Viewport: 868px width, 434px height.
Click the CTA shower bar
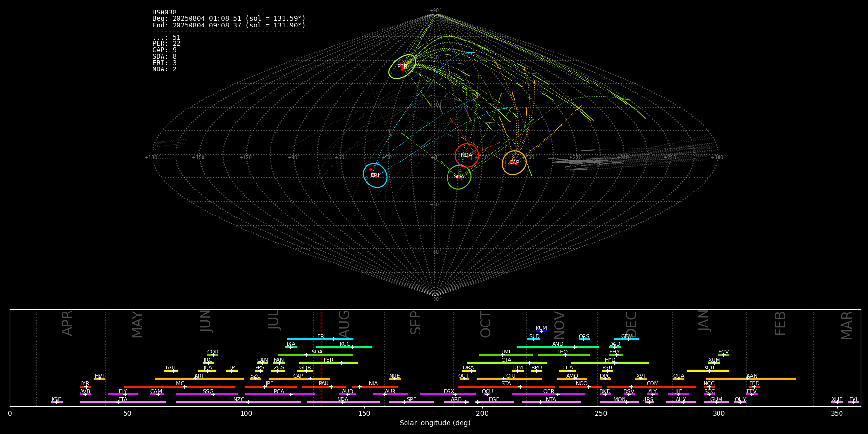point(507,363)
